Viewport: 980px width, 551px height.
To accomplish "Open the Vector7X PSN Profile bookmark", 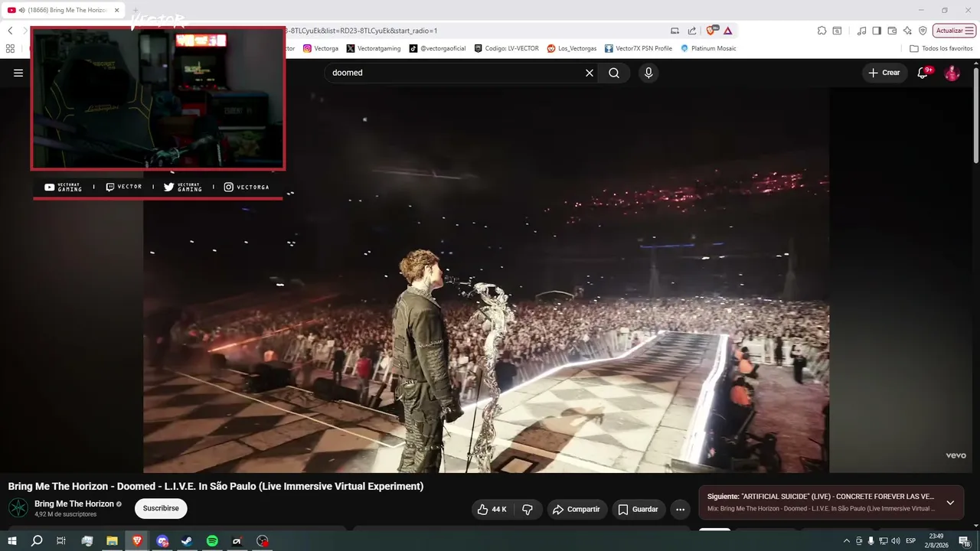I will [639, 48].
